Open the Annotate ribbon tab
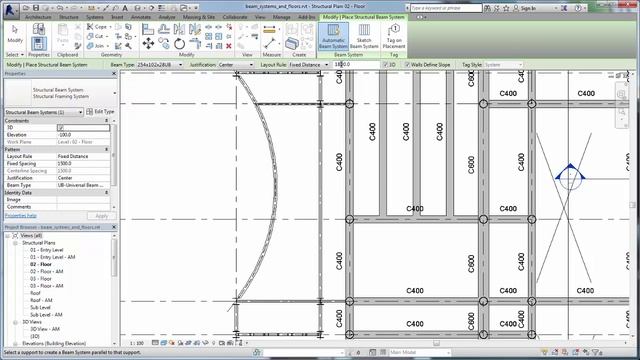 (x=141, y=17)
